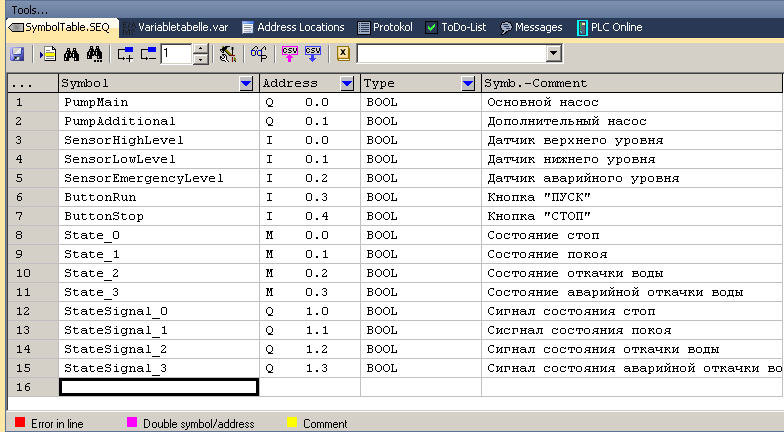Click the delete line icon with minus
The image size is (784, 432).
[148, 53]
